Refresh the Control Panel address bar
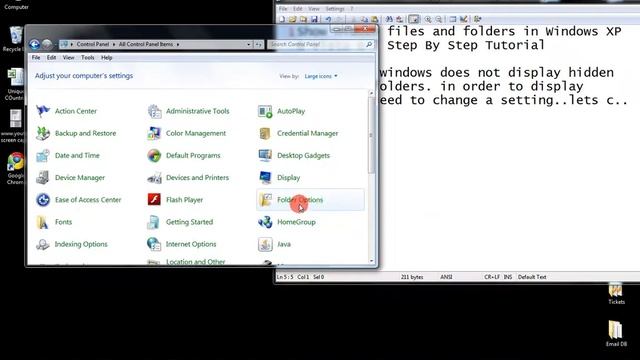This screenshot has height=360, width=640. (x=259, y=44)
